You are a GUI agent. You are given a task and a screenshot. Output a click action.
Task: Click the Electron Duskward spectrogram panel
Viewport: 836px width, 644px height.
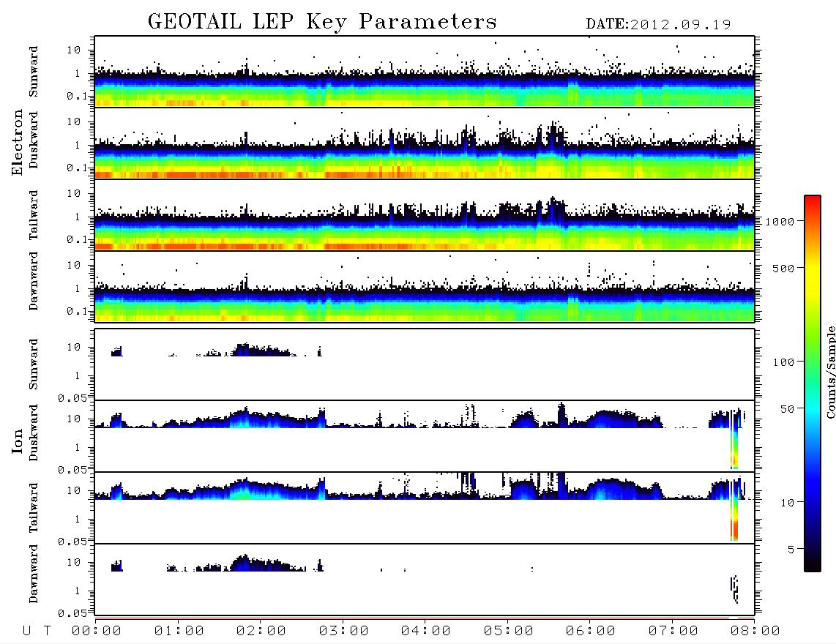click(425, 143)
